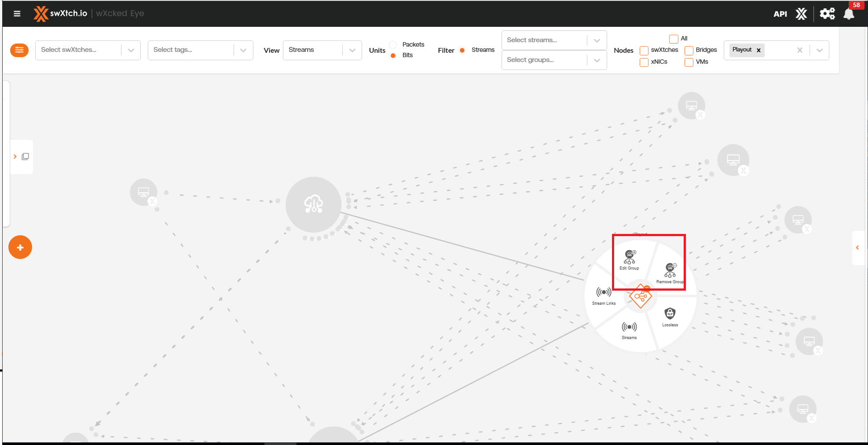The height and width of the screenshot is (445, 868).
Task: Click the notifications bell icon
Action: pos(849,14)
